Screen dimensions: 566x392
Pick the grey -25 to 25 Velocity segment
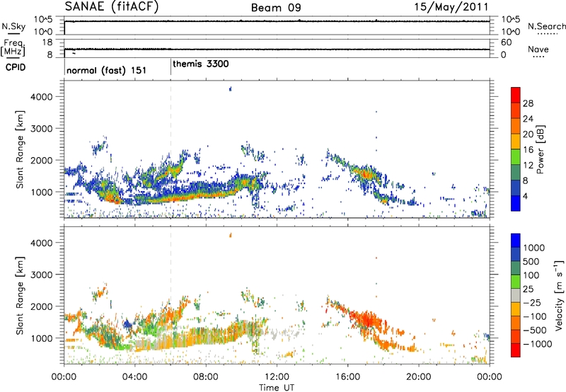click(516, 295)
